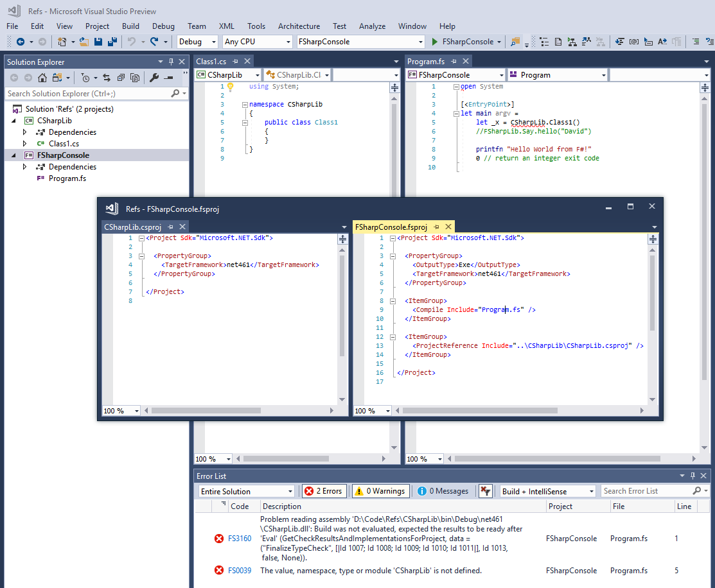Screen dimensions: 715x588
Task: Open the Entire Solution scope dropdown
Action: click(x=246, y=491)
